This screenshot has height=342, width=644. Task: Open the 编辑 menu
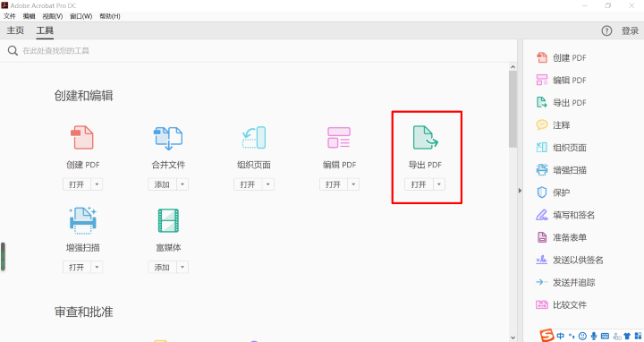click(x=29, y=16)
